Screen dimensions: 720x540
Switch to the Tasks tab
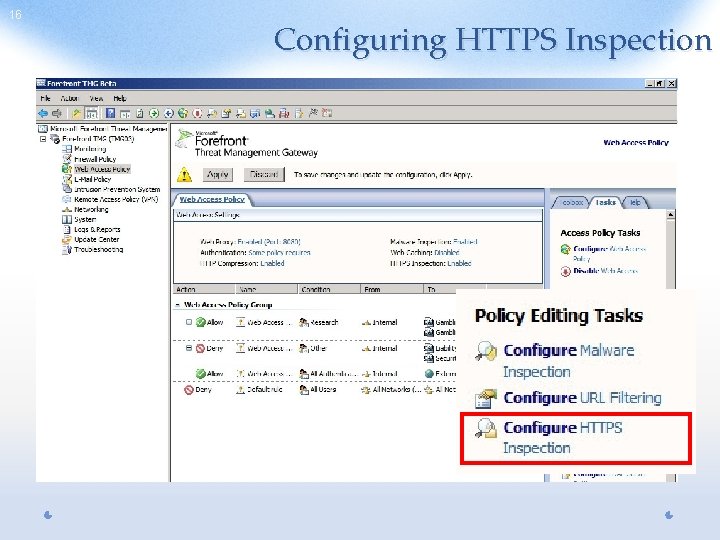pyautogui.click(x=606, y=202)
